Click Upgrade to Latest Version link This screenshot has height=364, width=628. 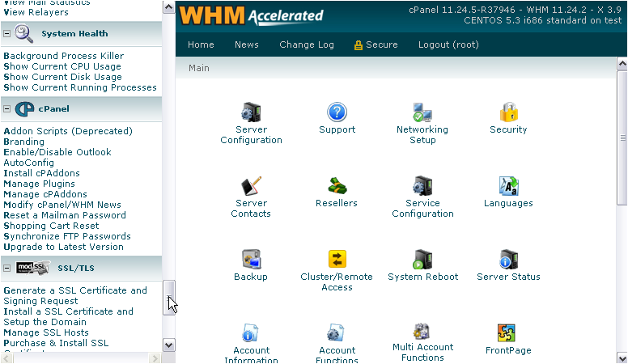point(63,247)
